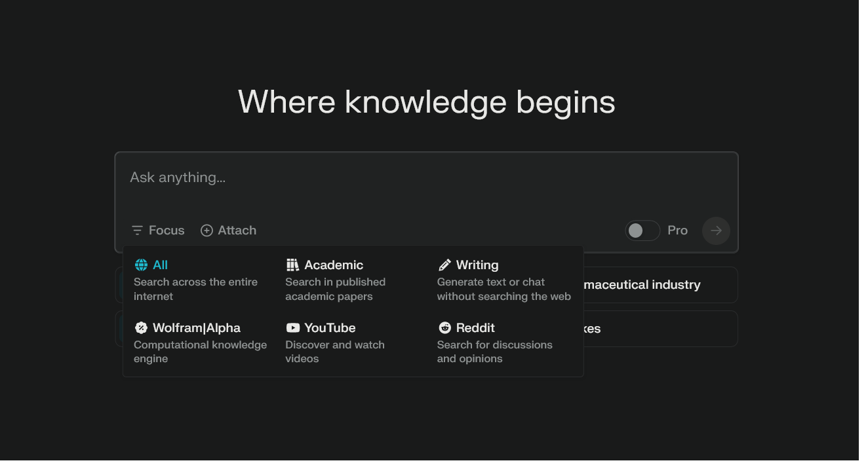Click 'Discover and watch videos' description
Screen dimensions: 868x465
(x=334, y=352)
